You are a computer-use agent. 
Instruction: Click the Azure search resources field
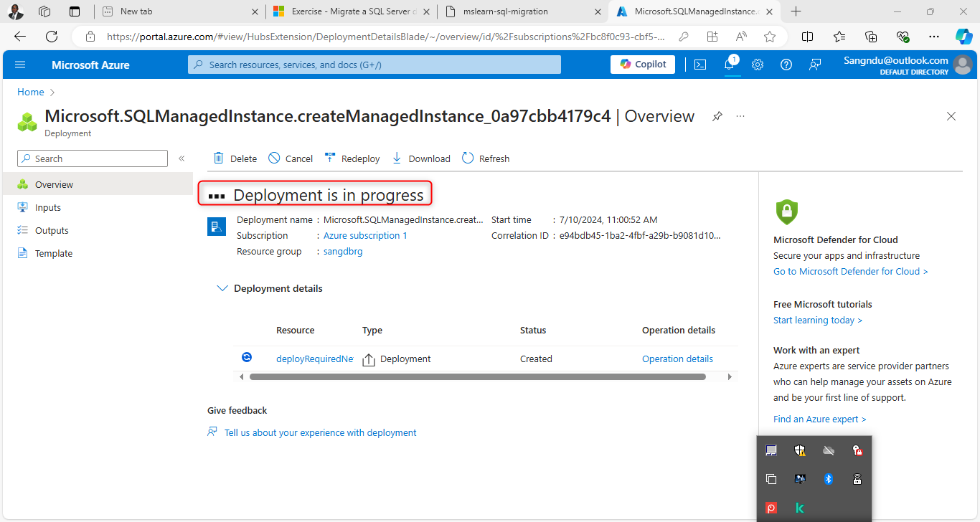pos(374,65)
